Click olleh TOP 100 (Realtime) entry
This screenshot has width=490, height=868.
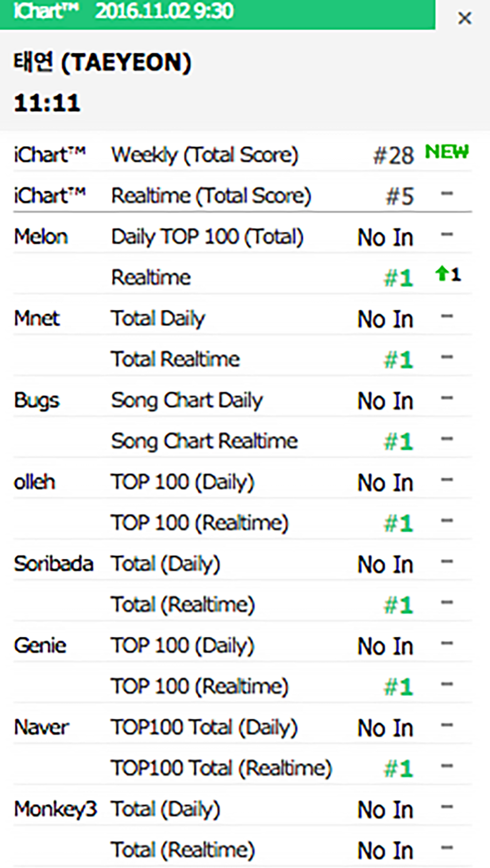(x=199, y=523)
